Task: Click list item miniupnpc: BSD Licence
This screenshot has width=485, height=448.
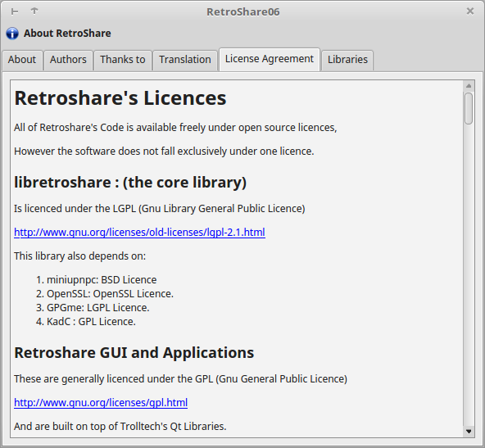Action: point(96,280)
